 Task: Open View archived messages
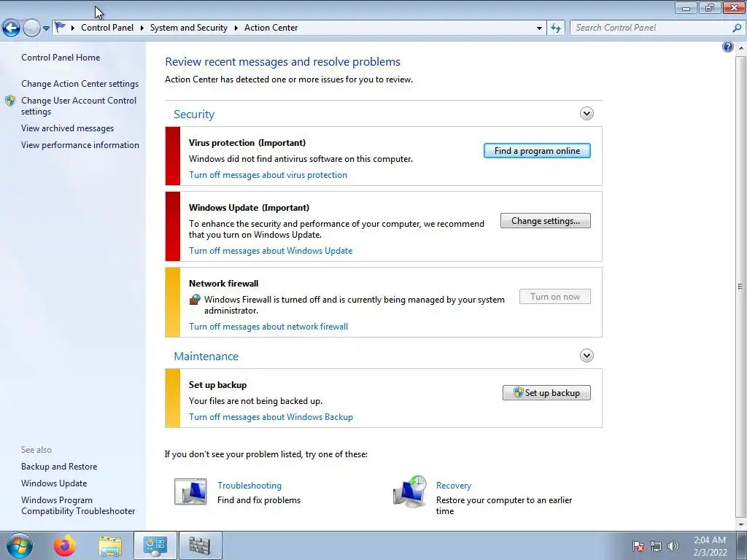[67, 128]
